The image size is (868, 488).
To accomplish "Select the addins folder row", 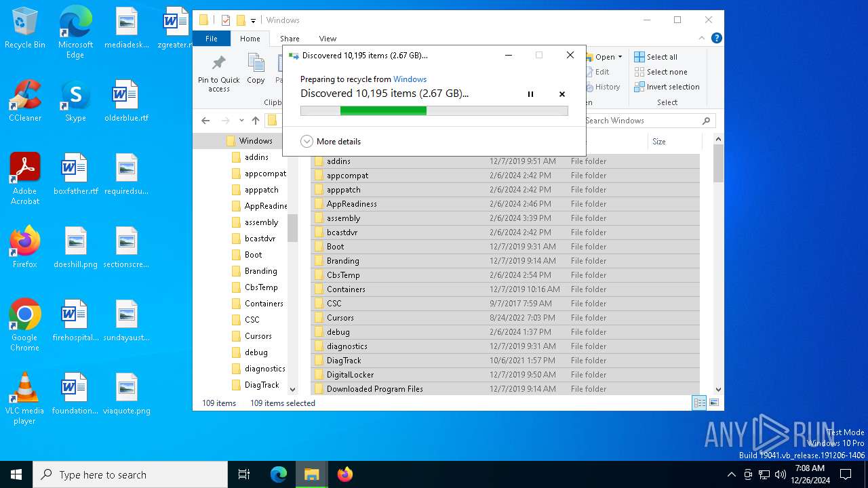I will (x=505, y=161).
